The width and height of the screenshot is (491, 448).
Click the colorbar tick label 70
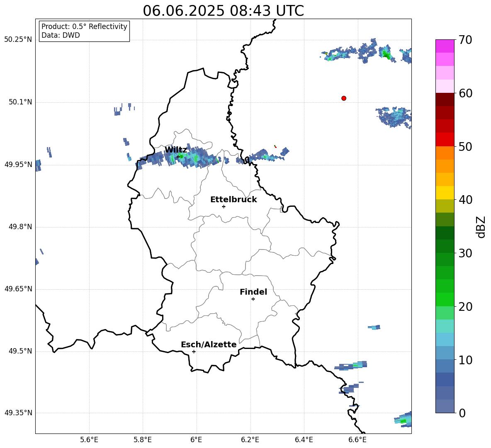click(x=465, y=40)
